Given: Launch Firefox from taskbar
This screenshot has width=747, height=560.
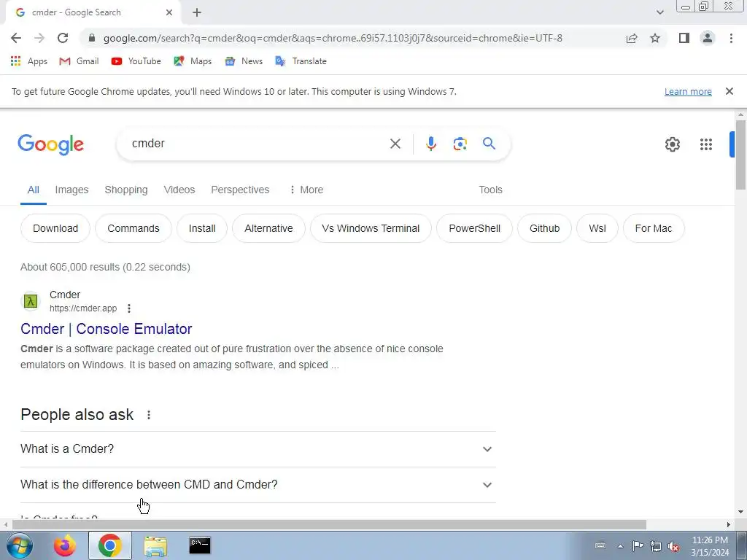Looking at the screenshot, I should tap(65, 545).
